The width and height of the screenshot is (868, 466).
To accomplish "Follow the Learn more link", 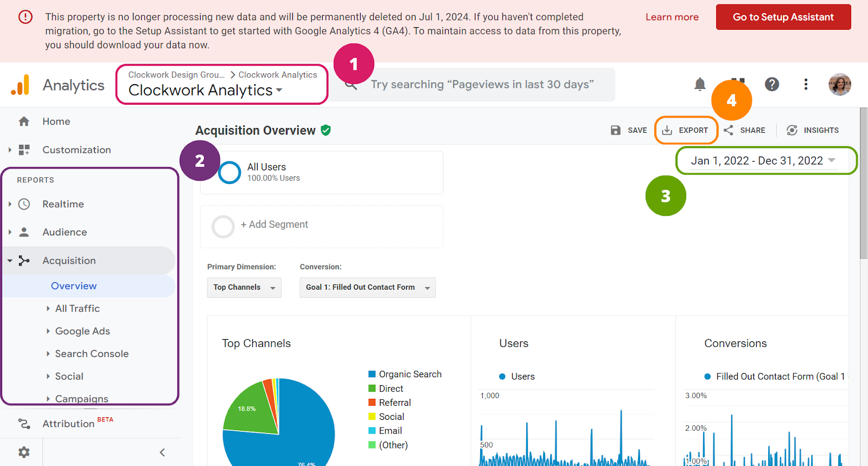I will click(672, 17).
